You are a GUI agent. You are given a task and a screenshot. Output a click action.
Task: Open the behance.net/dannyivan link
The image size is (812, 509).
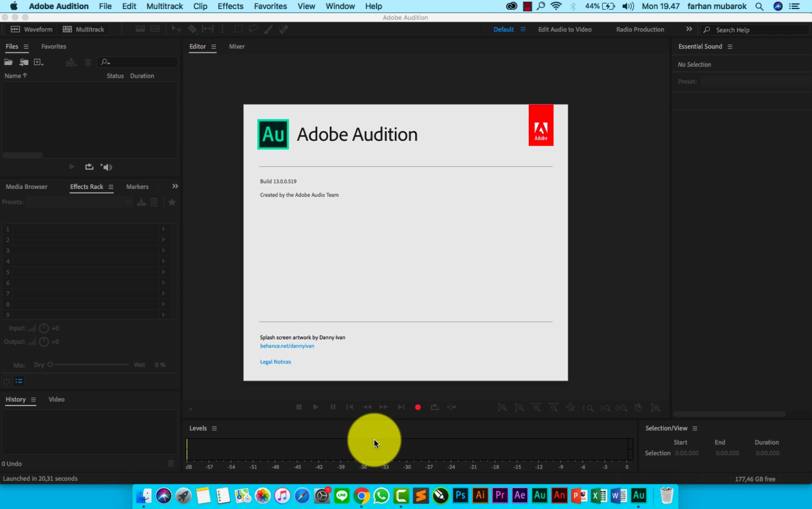click(x=287, y=346)
